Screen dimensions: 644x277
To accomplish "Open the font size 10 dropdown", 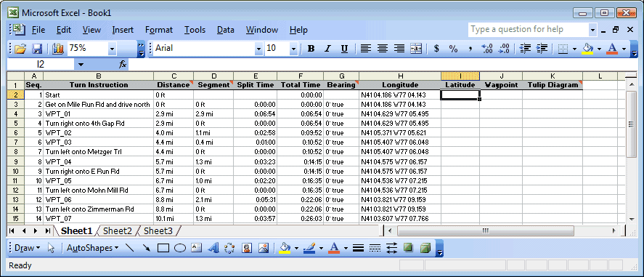I will (x=293, y=49).
